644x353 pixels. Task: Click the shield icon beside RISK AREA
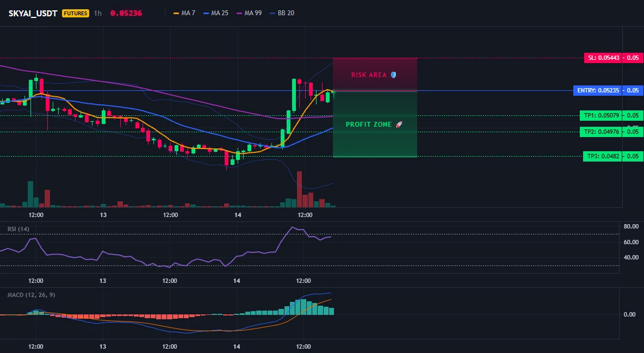tap(393, 75)
